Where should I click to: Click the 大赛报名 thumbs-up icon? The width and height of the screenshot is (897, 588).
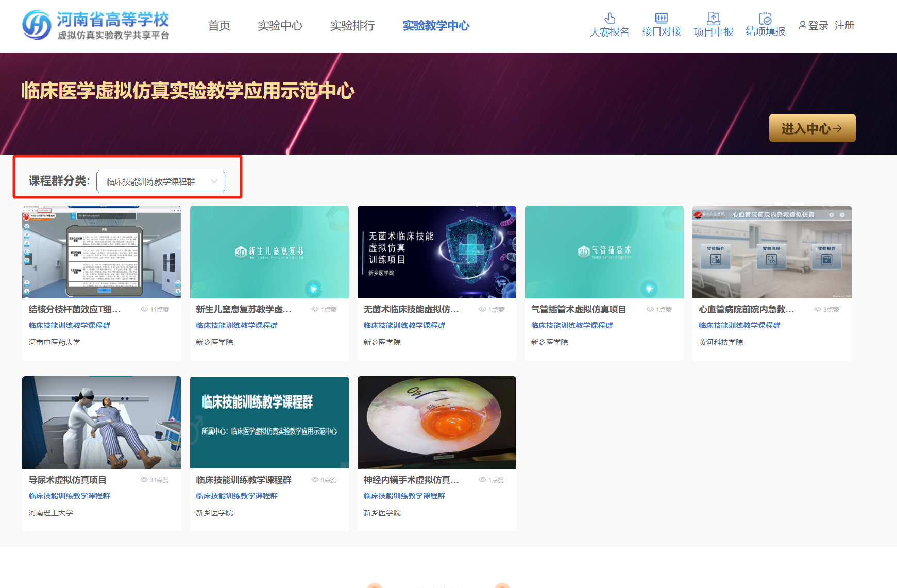tap(609, 18)
